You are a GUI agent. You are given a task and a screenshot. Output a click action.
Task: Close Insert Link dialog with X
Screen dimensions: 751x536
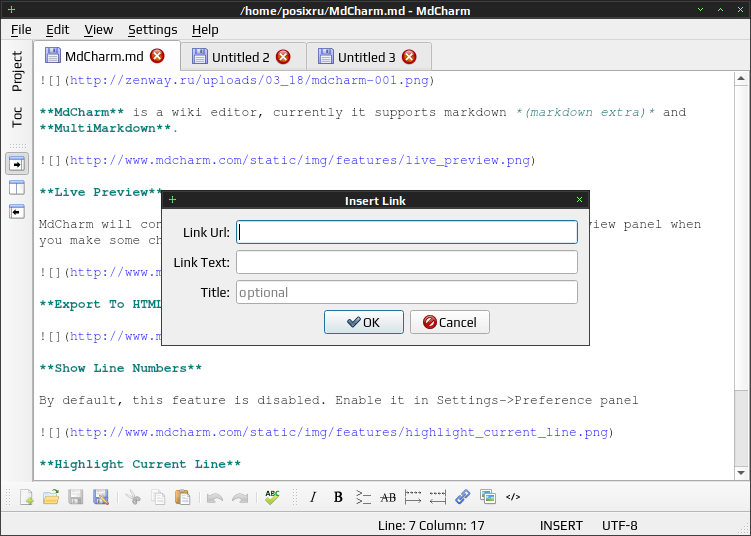[x=579, y=200]
